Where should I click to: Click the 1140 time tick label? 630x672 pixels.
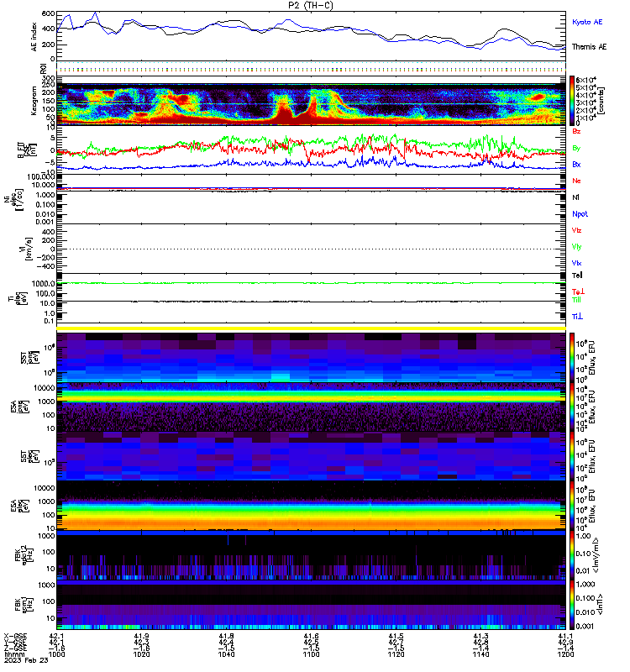tap(480, 654)
